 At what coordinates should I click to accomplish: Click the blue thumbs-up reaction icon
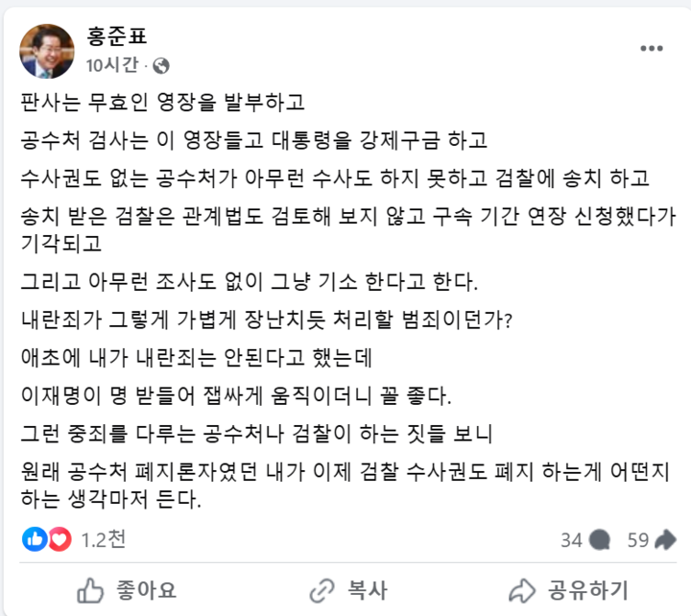click(36, 540)
